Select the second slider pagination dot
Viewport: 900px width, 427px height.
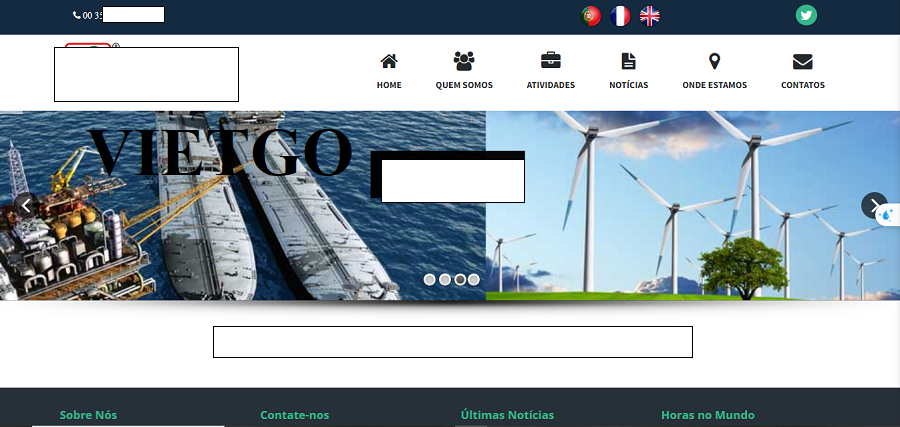click(444, 280)
